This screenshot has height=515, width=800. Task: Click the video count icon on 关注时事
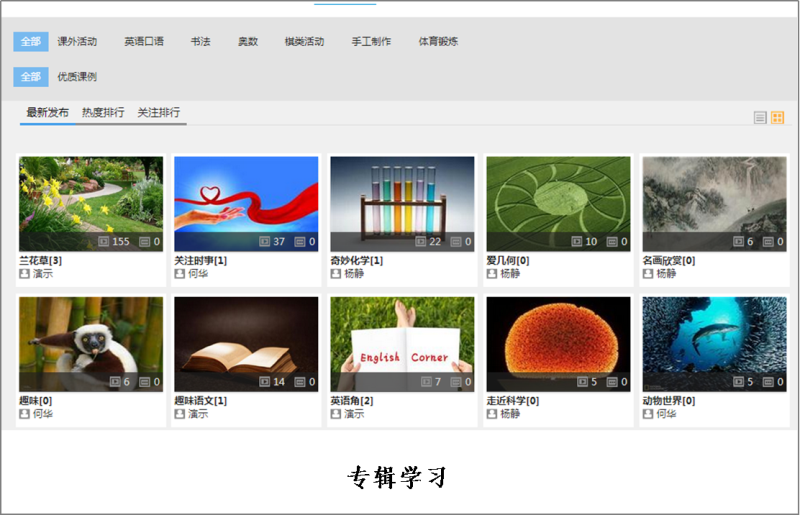pos(264,241)
